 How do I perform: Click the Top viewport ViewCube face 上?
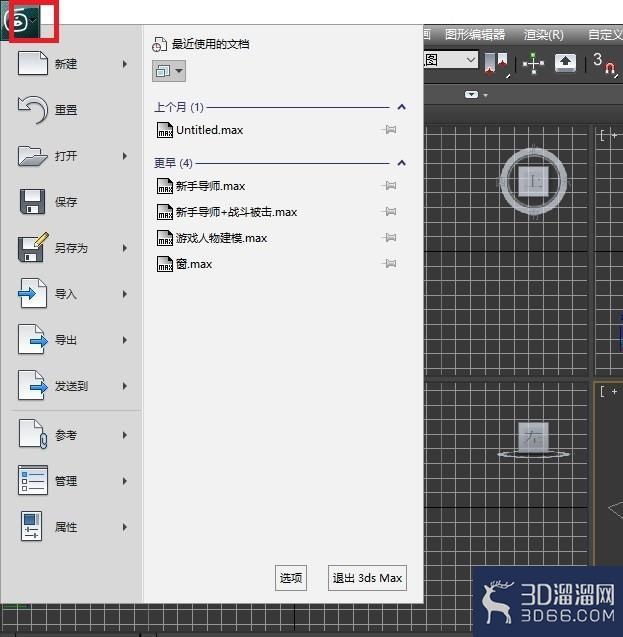(x=534, y=181)
